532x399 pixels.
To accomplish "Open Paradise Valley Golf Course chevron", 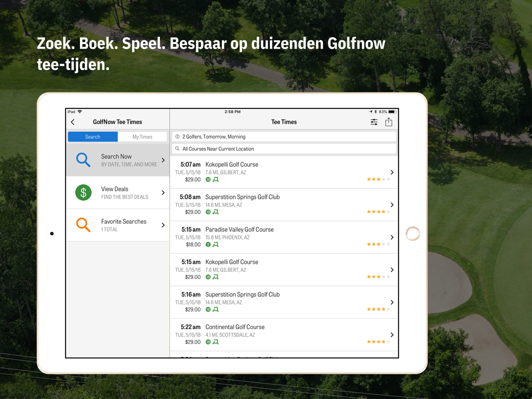I will tap(392, 238).
